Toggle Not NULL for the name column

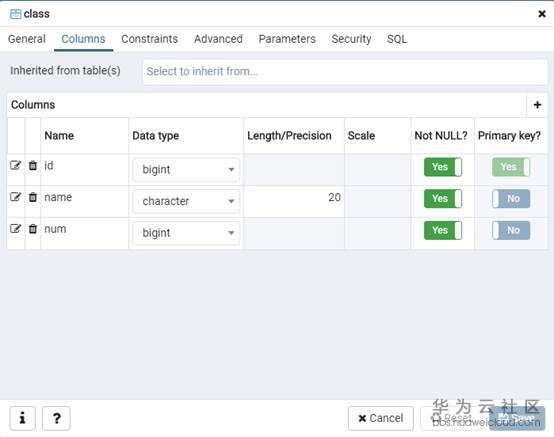[443, 199]
